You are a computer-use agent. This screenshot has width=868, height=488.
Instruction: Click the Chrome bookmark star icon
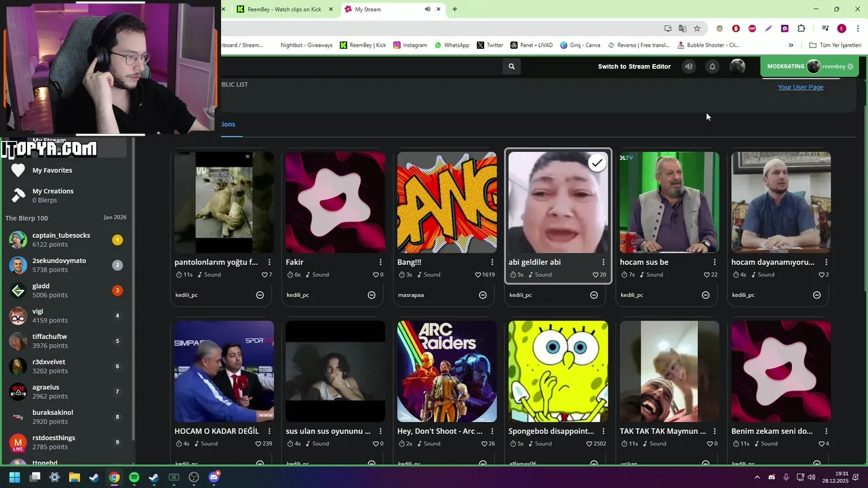tap(696, 28)
